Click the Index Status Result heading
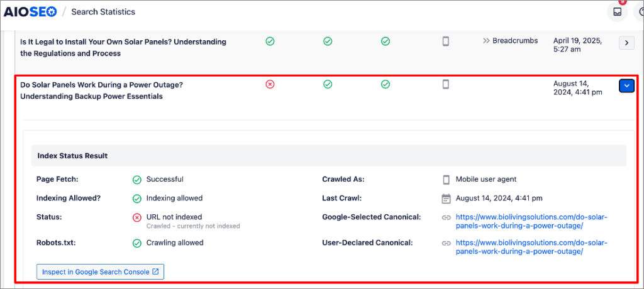Screen dimensions: 644x289 tap(73, 156)
